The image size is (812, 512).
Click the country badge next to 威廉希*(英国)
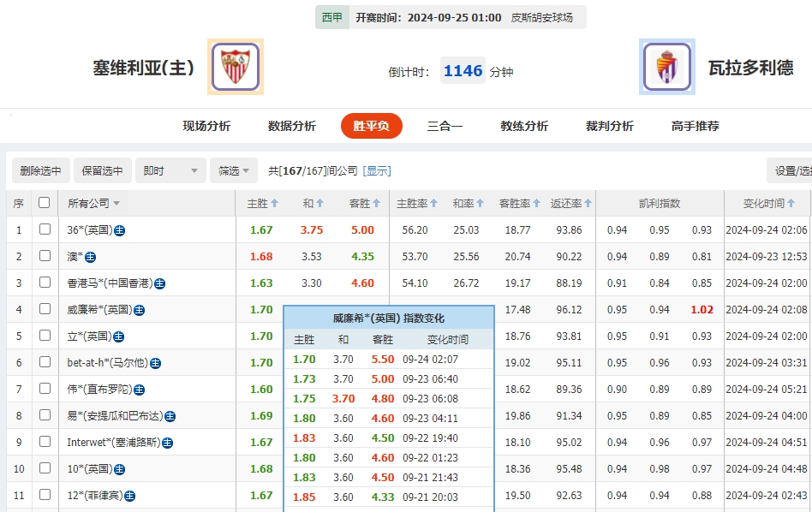140,310
